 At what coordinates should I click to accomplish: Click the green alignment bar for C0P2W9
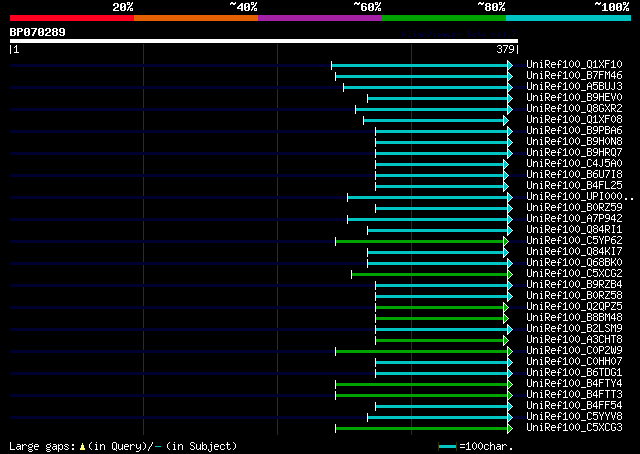[422, 352]
